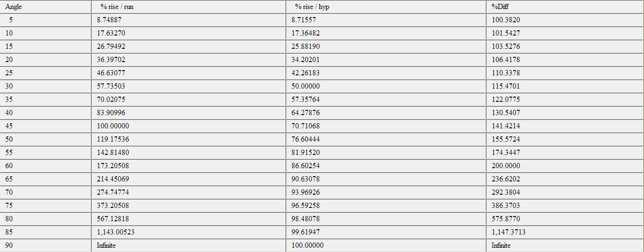Screen dimensions: 644x252
Task: Select the Infinite cell in rise/run column
Action: coord(188,245)
